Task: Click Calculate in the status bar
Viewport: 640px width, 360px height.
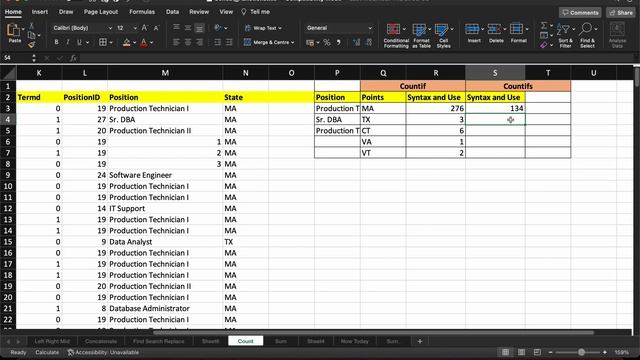Action: [47, 352]
